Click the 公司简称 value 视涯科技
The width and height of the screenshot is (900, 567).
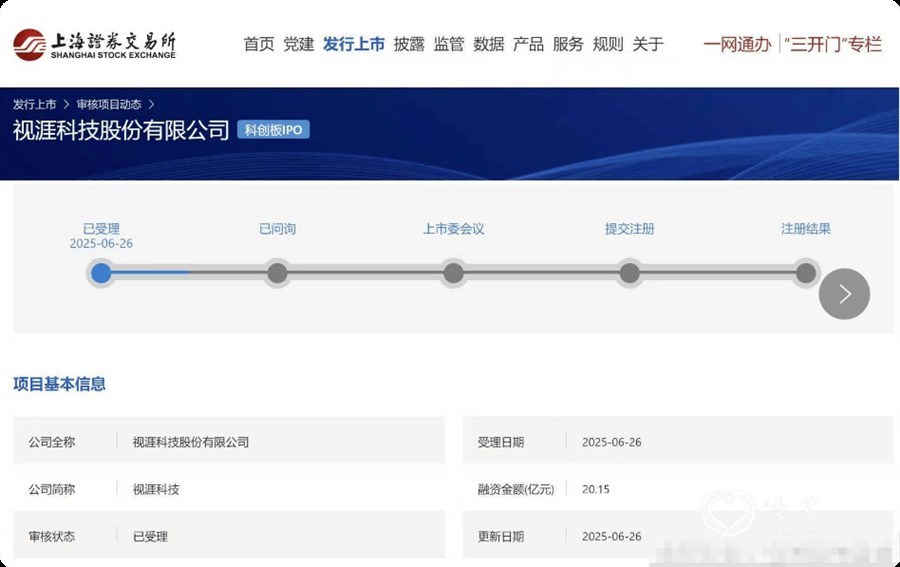pyautogui.click(x=156, y=490)
